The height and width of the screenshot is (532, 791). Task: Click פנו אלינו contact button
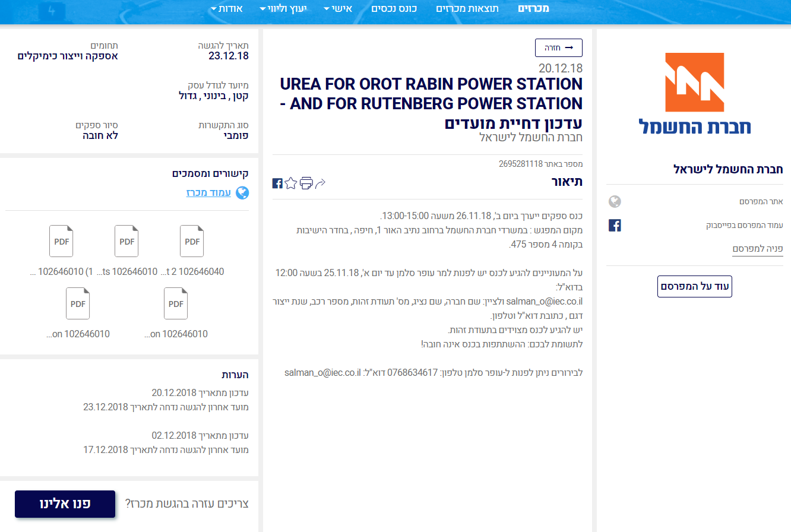tap(65, 503)
